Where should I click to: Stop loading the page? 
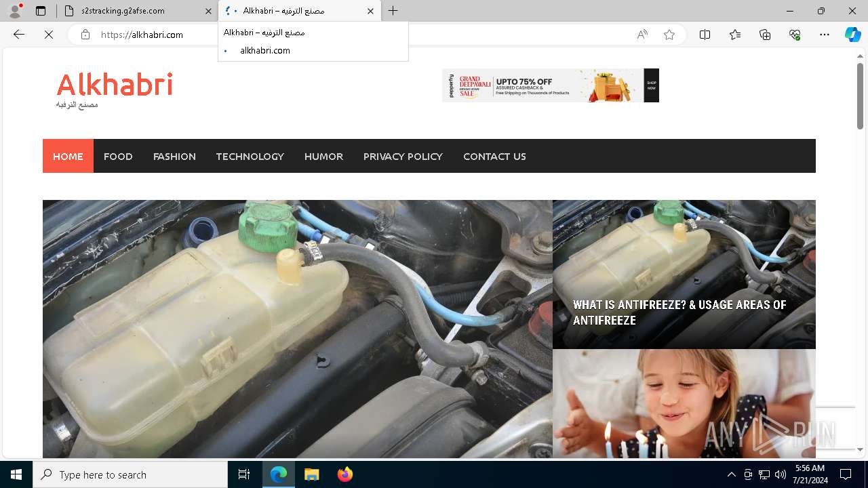pos(49,35)
